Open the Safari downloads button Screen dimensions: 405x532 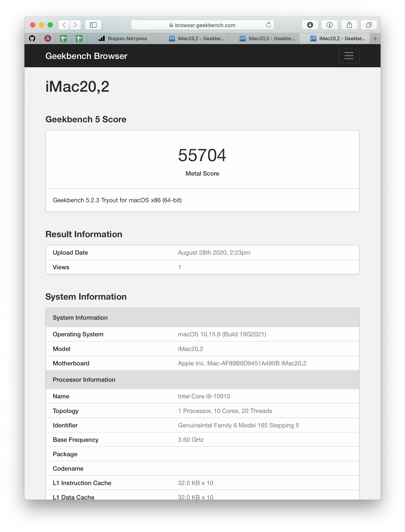(x=310, y=25)
